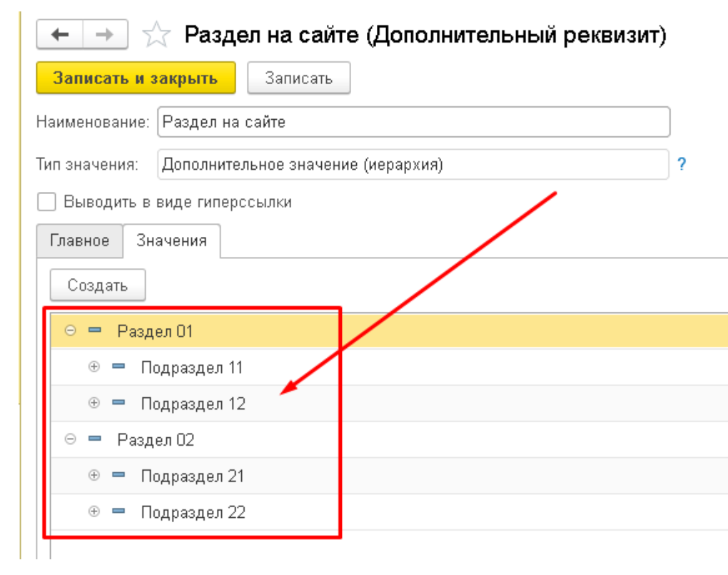Select the Раздел 02 row text
The image size is (728, 575).
coord(156,440)
